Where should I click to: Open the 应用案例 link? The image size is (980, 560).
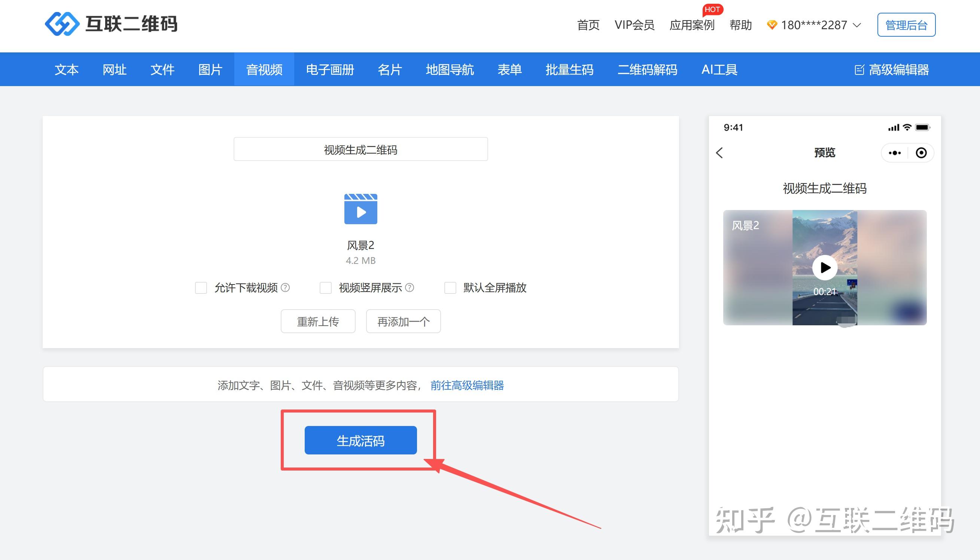pyautogui.click(x=691, y=25)
